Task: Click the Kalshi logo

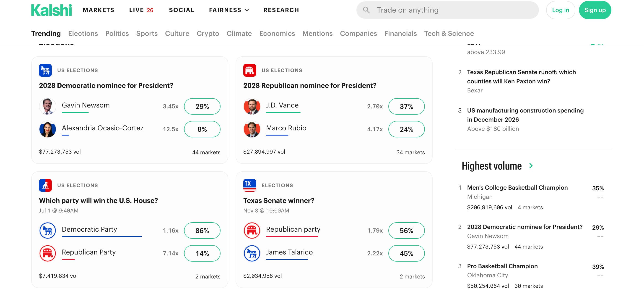Action: pyautogui.click(x=51, y=10)
